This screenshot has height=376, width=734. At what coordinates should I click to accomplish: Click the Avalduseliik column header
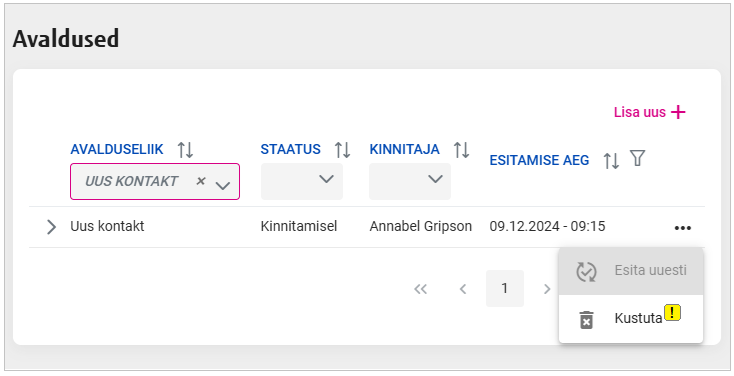[x=117, y=149]
